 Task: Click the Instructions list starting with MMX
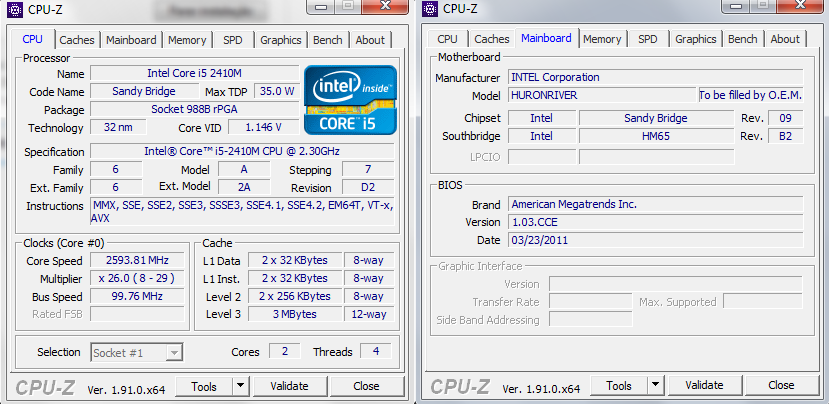click(x=242, y=212)
